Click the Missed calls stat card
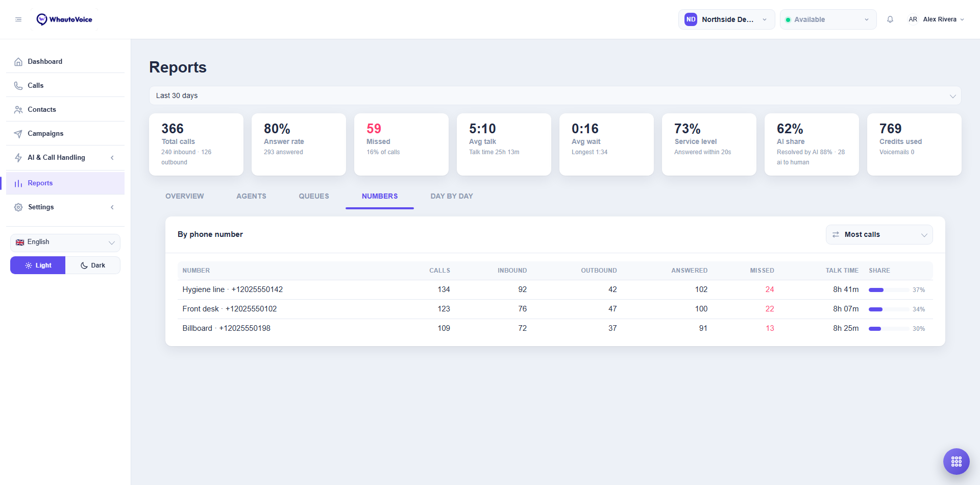Image resolution: width=980 pixels, height=485 pixels. click(401, 144)
